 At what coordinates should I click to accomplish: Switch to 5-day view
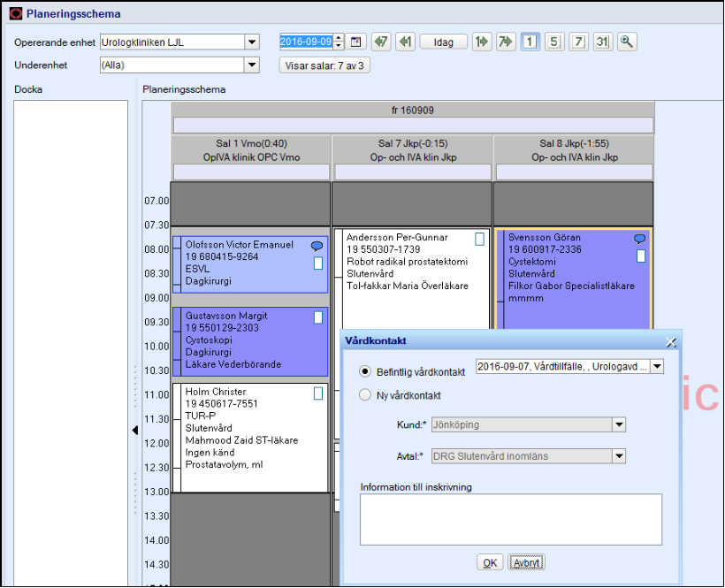point(554,42)
